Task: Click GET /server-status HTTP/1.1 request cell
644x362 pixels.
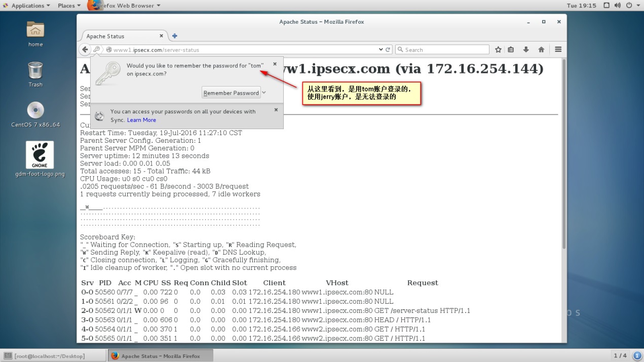Action: [x=422, y=310]
